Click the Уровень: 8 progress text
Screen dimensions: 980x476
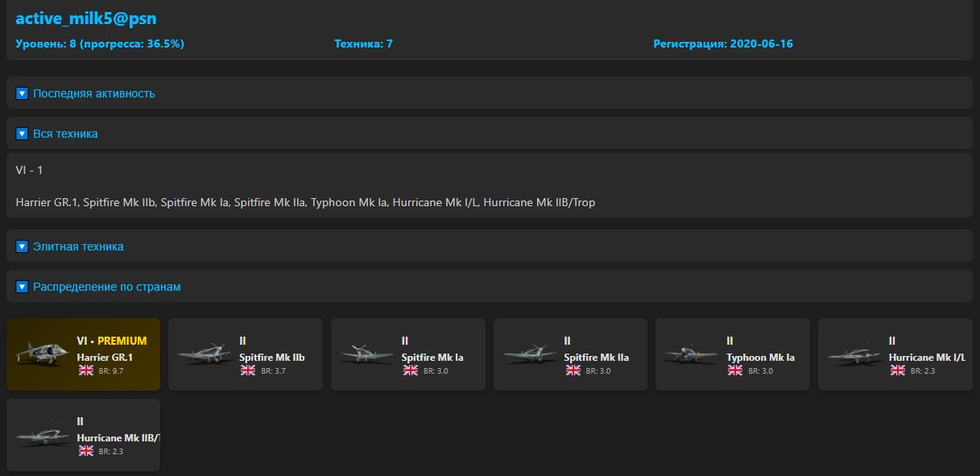click(x=100, y=43)
